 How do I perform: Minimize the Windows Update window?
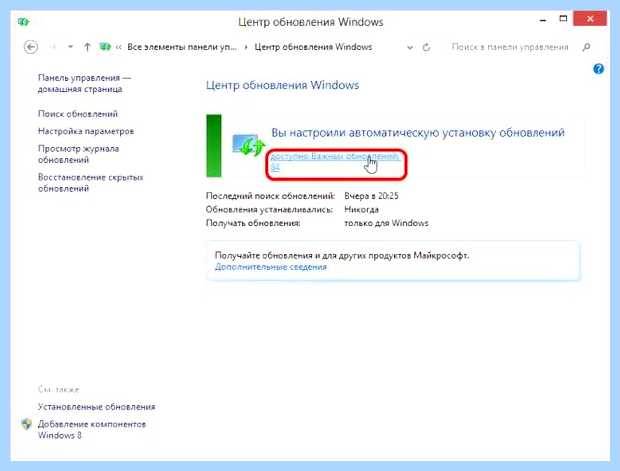[x=543, y=20]
